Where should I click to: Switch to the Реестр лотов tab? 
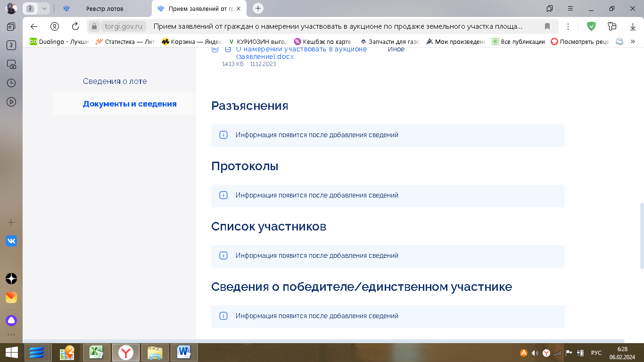point(105,8)
